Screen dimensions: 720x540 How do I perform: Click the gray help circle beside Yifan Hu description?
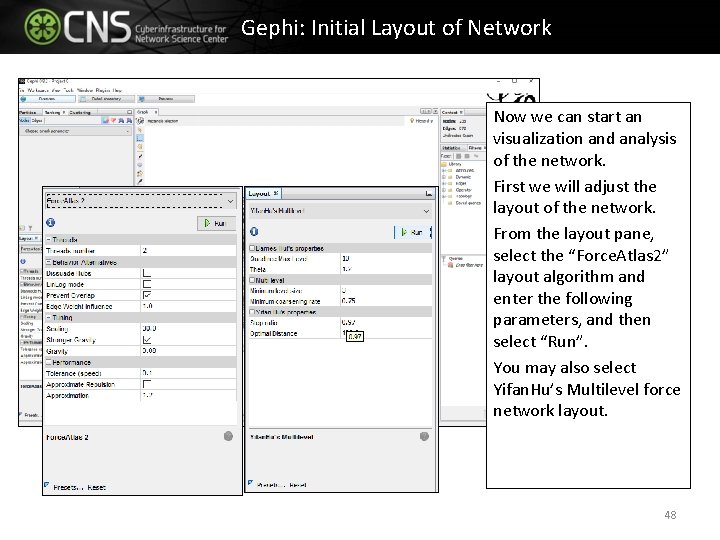pos(424,436)
